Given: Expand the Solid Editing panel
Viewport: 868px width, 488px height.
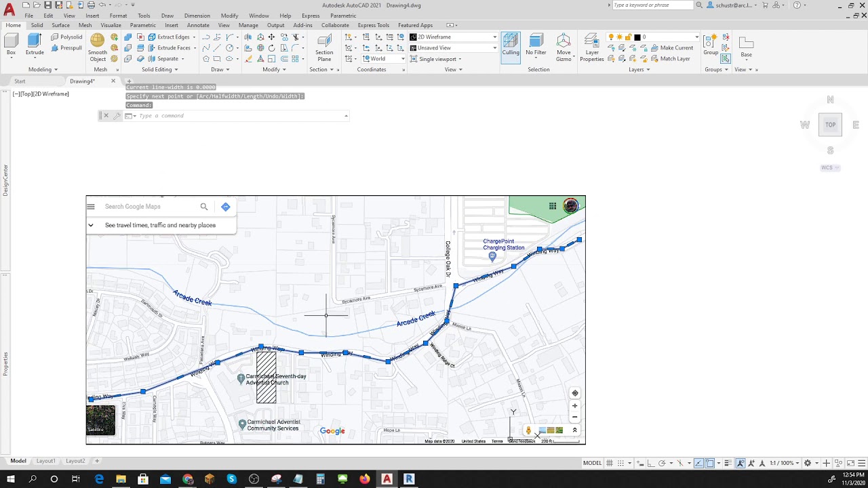Looking at the screenshot, I should pyautogui.click(x=159, y=69).
